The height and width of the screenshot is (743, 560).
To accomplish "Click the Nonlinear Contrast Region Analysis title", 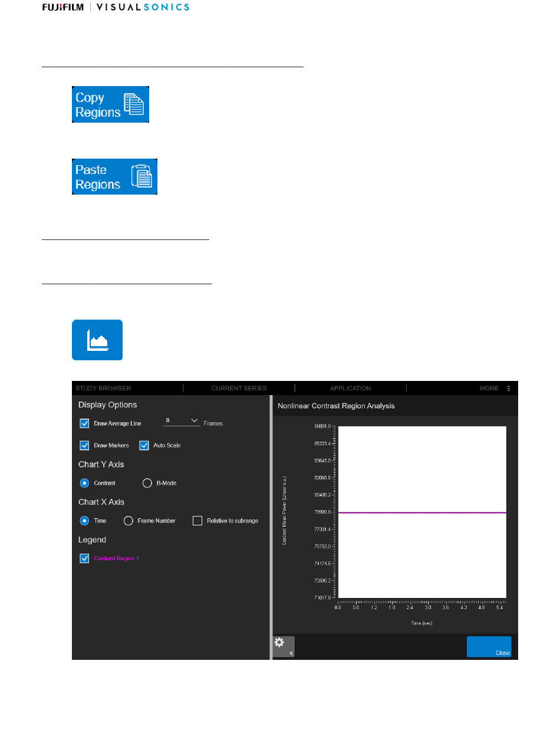I will (x=336, y=406).
